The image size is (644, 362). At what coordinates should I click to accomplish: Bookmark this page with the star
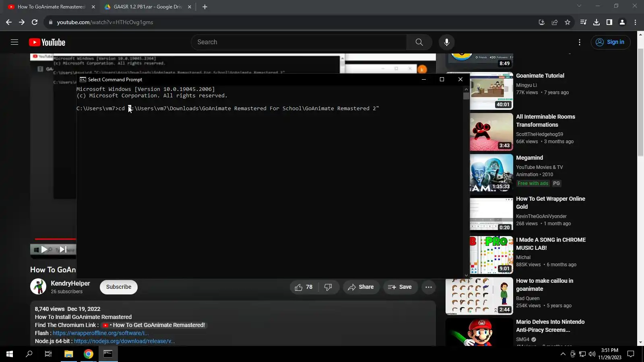568,22
